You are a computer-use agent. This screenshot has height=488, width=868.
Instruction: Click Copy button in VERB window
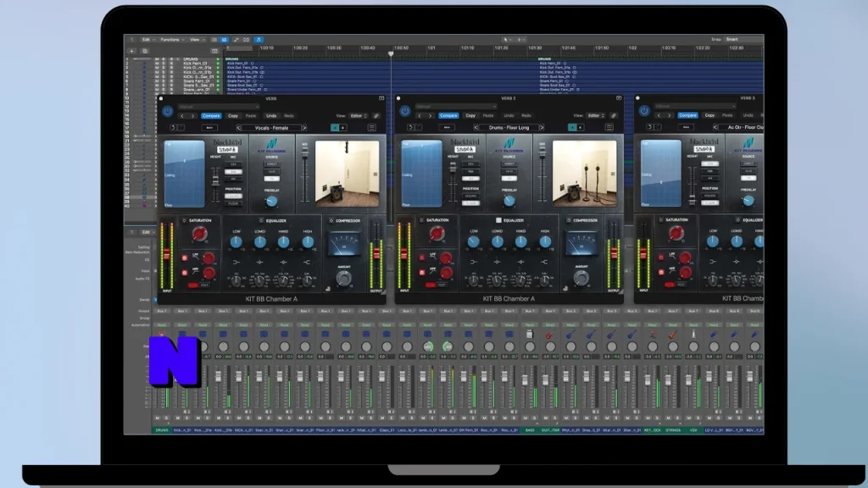pos(233,116)
